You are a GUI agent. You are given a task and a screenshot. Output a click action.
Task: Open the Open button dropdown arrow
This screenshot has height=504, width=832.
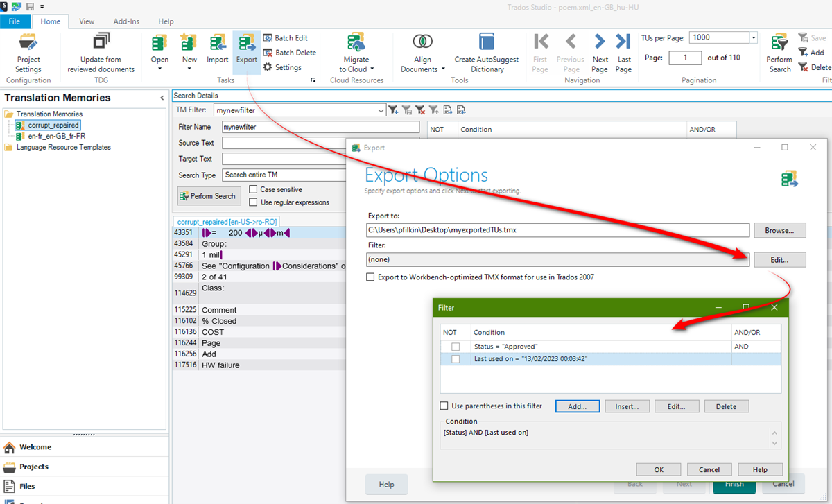160,69
